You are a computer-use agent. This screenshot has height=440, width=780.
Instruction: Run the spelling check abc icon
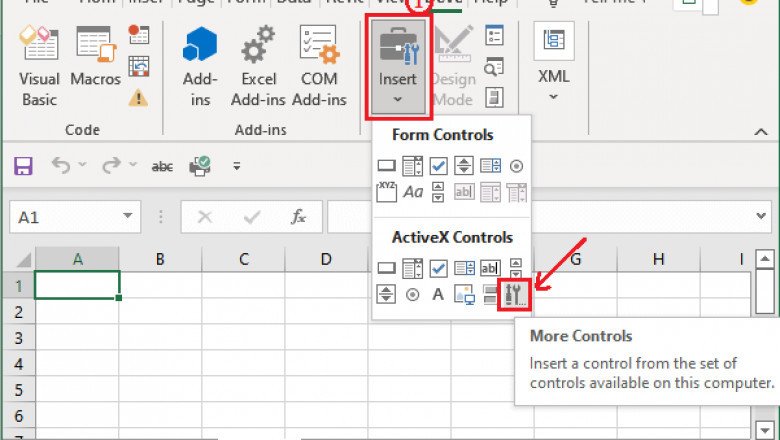click(162, 166)
